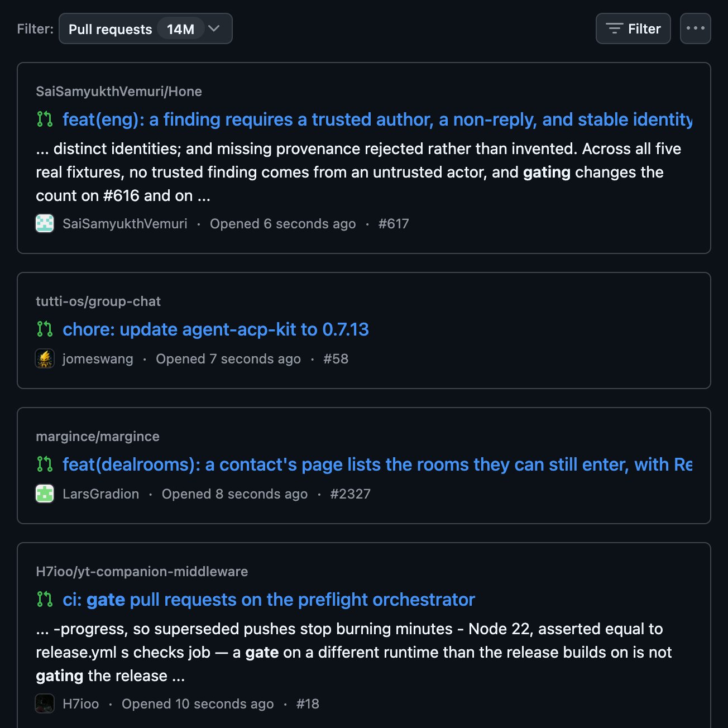Open the Filter button at top right

coord(633,28)
